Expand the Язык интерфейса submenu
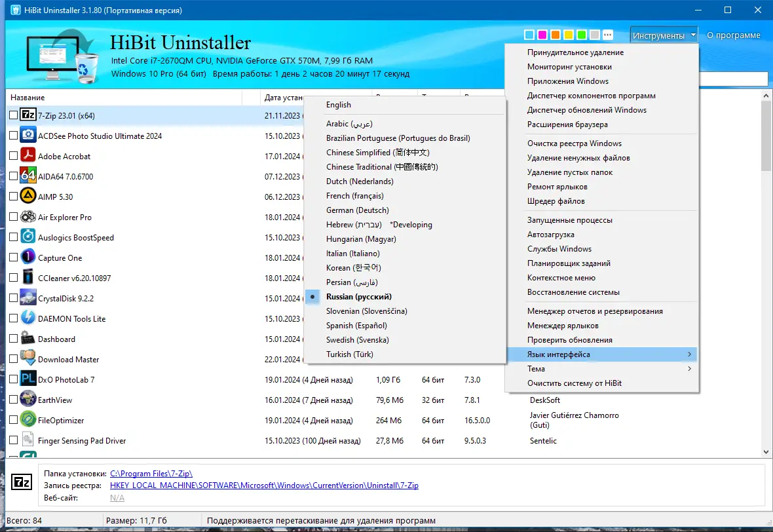Viewport: 773px width, 532px height. click(x=602, y=354)
